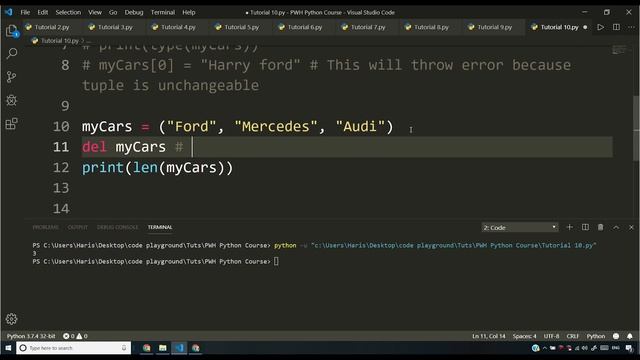The image size is (640, 360).
Task: Click the feedback smiley in status bar
Action: (616, 336)
